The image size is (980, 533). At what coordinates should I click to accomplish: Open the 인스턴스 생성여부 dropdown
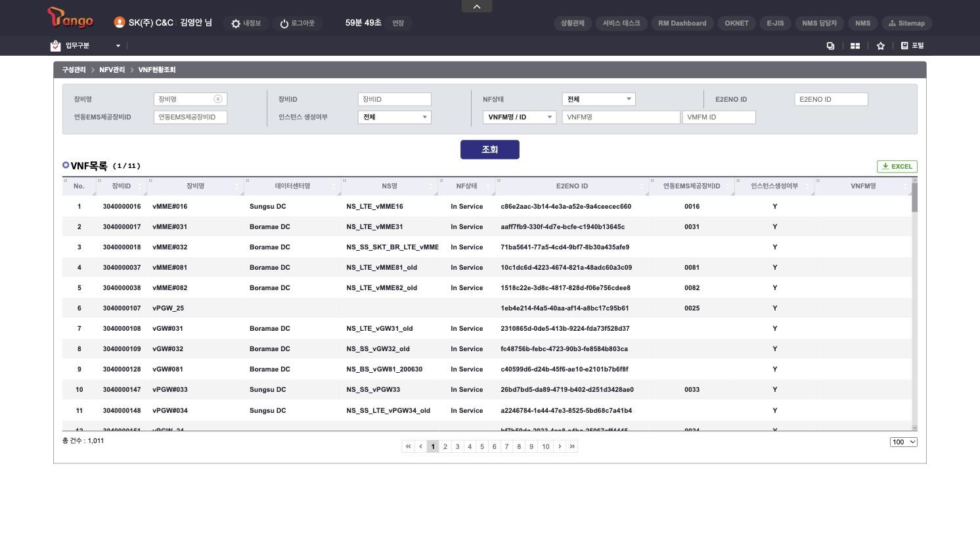tap(394, 117)
